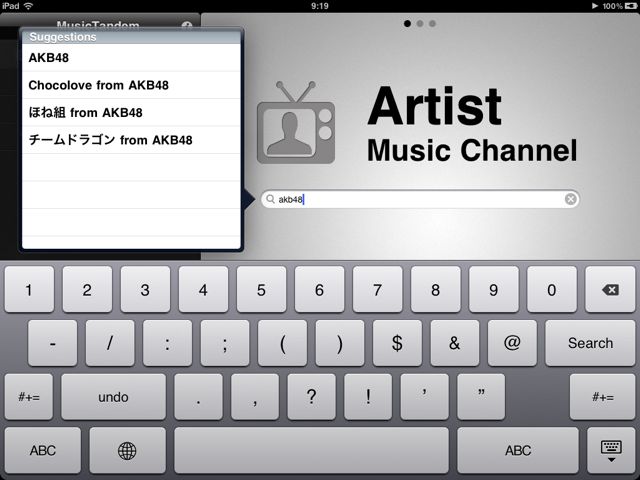The width and height of the screenshot is (640, 480).
Task: Tap the period key
Action: (198, 397)
